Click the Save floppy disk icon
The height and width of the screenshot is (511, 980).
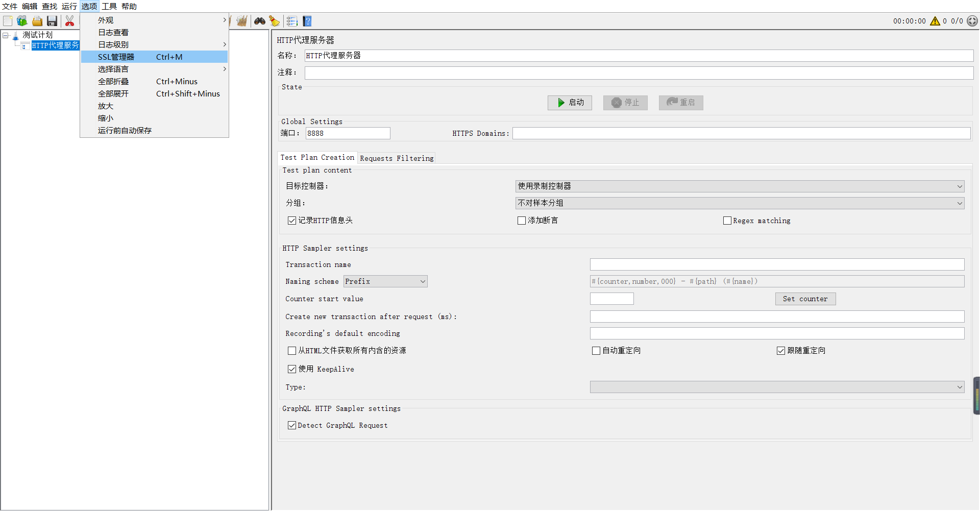(52, 21)
